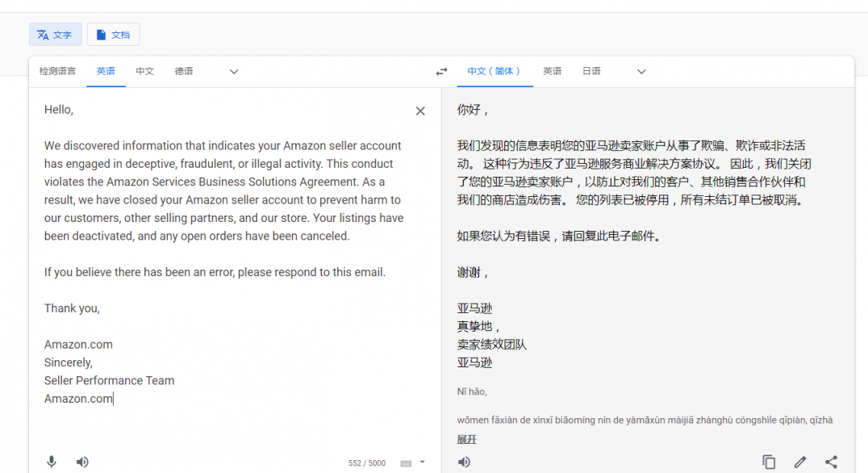Click the microphone voice input icon
This screenshot has width=868, height=473.
[x=52, y=462]
